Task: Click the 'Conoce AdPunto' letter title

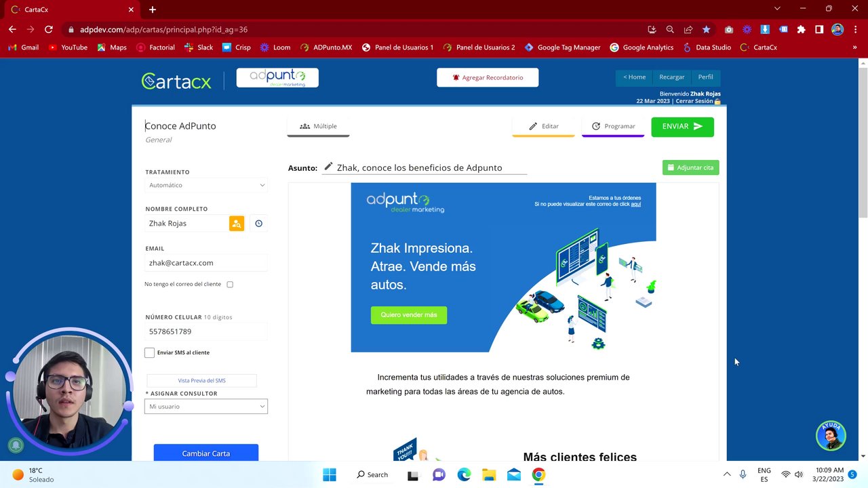Action: [180, 126]
